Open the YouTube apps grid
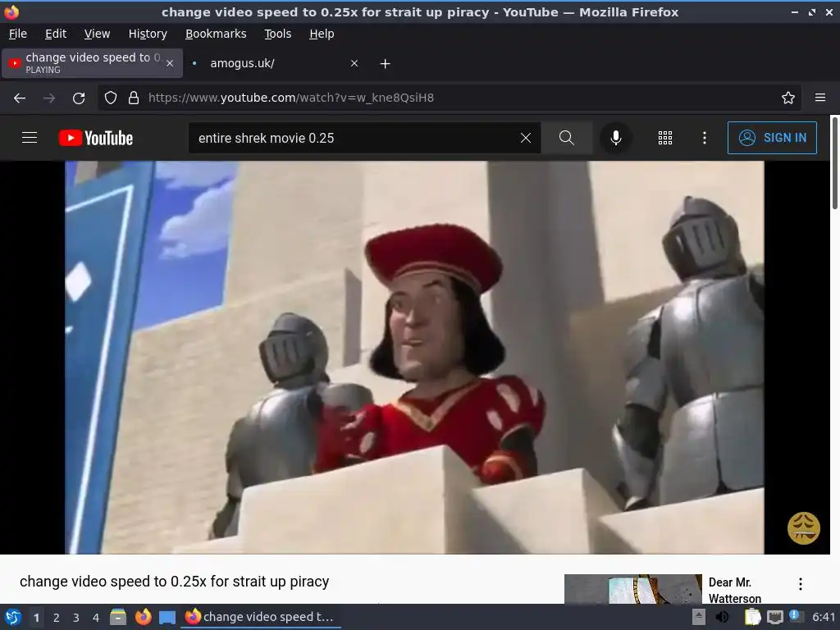The height and width of the screenshot is (630, 840). [x=664, y=138]
